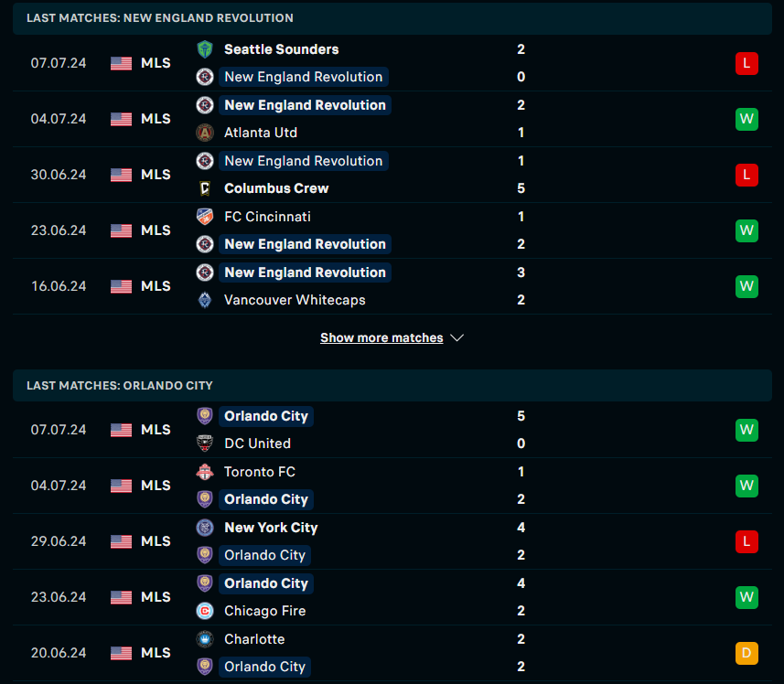Click W result badge for FC Cincinnati match
Viewport: 784px width, 684px height.
[746, 230]
